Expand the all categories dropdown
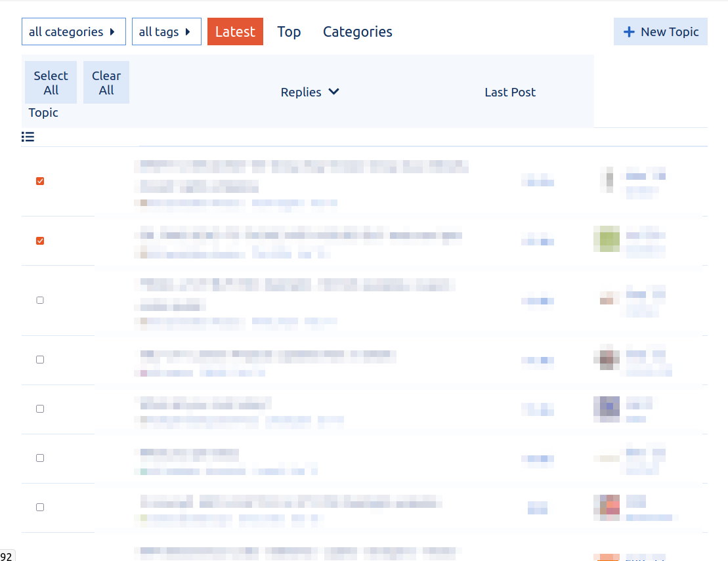Screen dimensions: 728x561 coord(74,31)
